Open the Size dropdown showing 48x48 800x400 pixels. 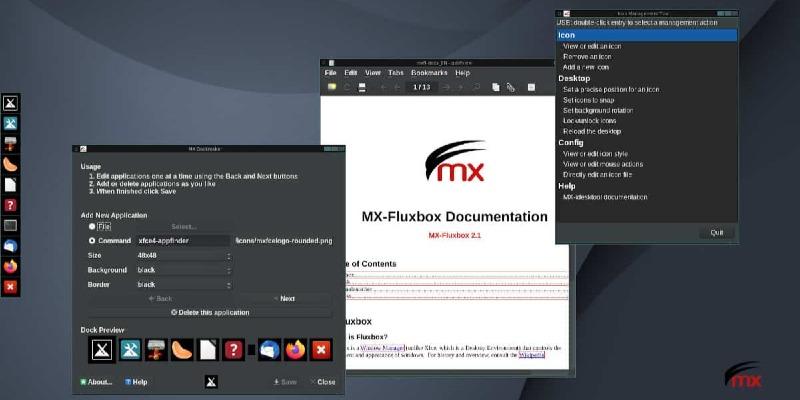point(183,255)
